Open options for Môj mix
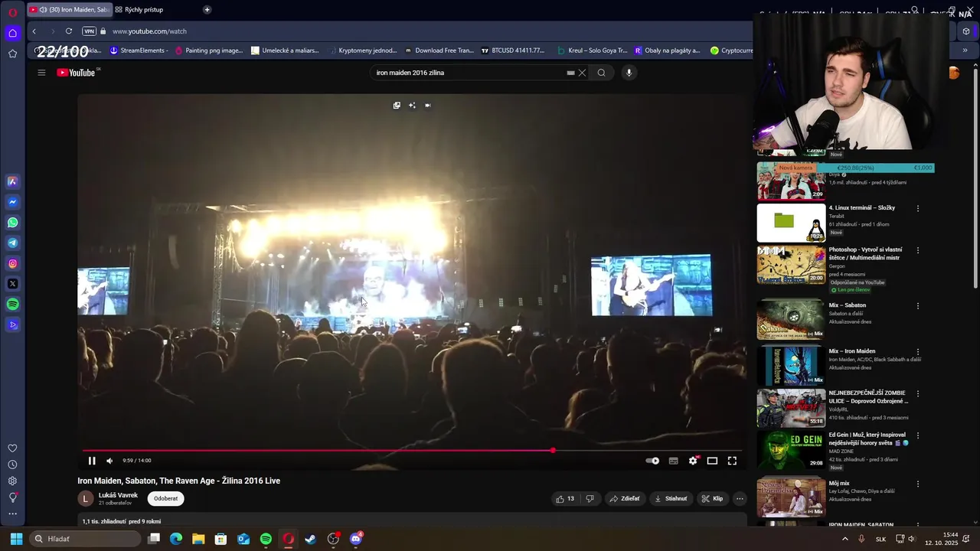 pos(917,484)
